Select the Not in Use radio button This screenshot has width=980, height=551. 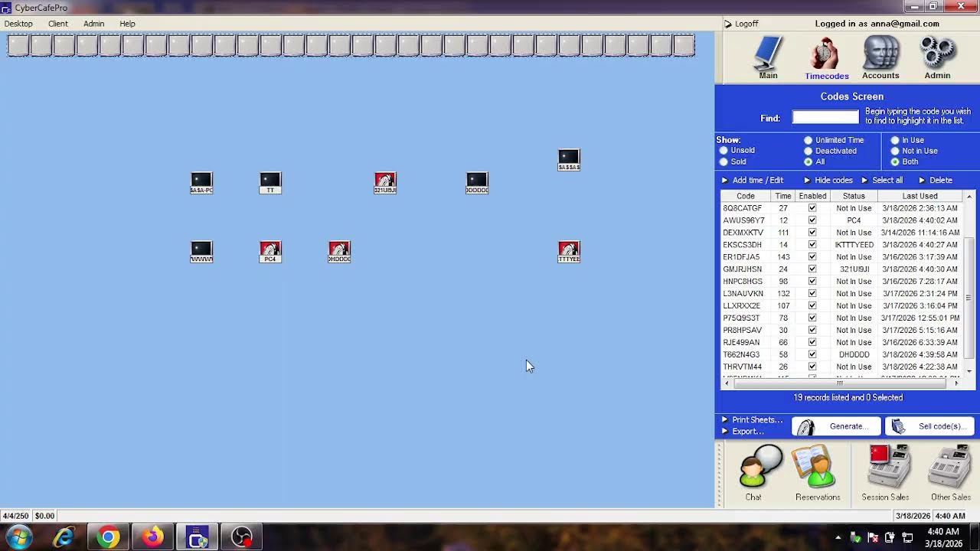tap(894, 151)
